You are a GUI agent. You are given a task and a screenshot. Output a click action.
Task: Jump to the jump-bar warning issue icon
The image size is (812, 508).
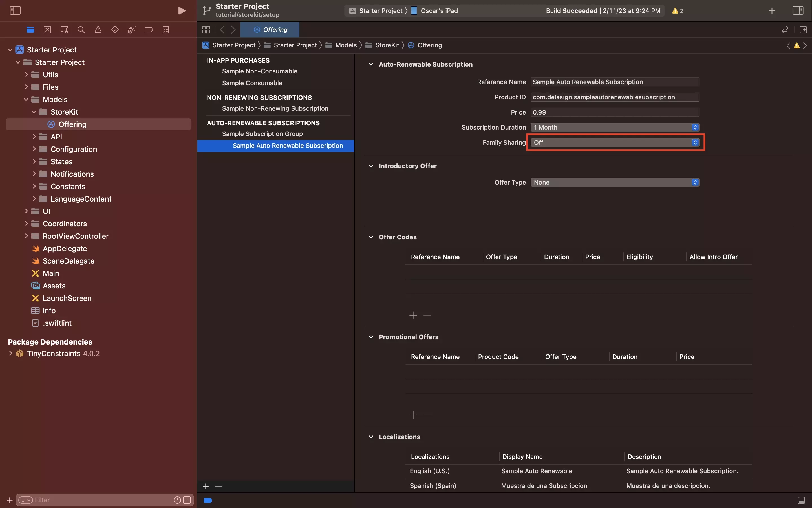coord(796,45)
